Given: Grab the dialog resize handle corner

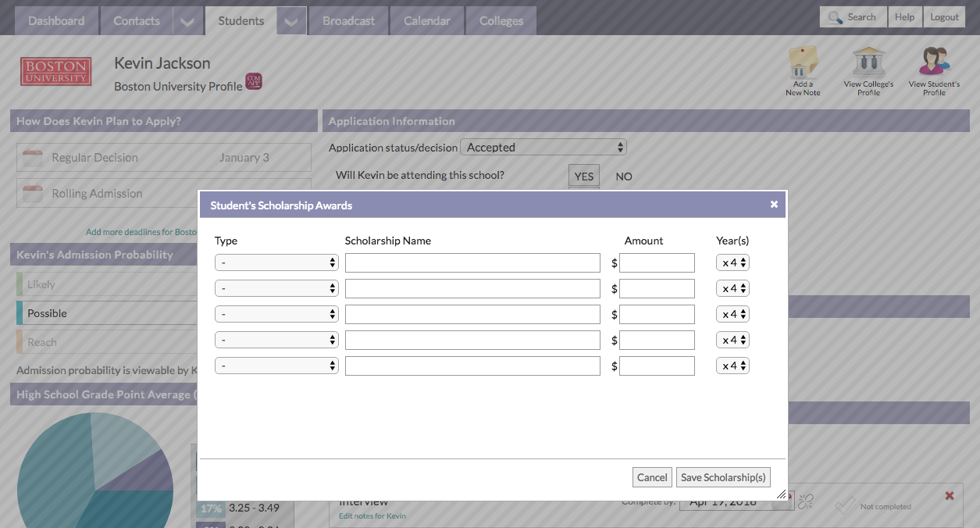Looking at the screenshot, I should 781,494.
